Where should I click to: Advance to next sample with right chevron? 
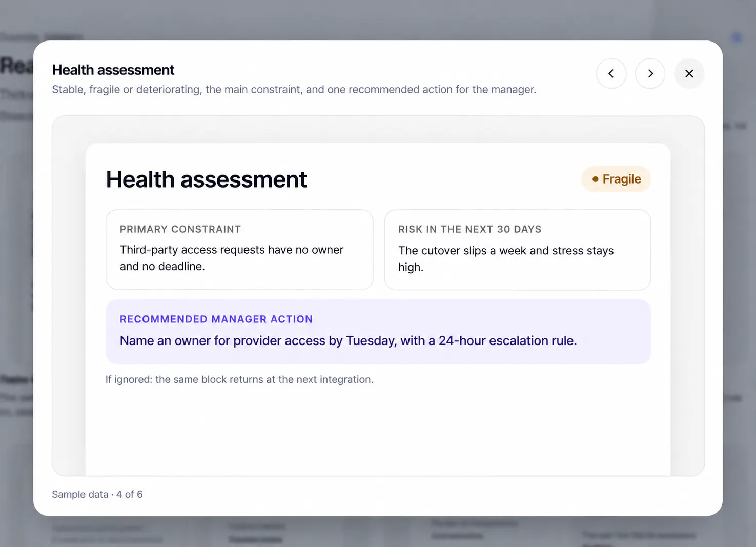coord(650,74)
